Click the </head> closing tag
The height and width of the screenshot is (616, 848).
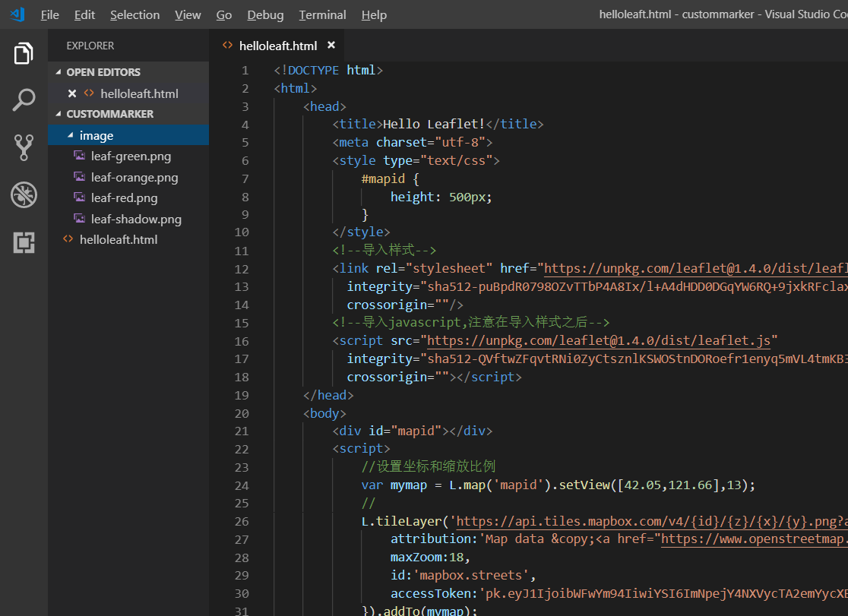[x=328, y=395]
